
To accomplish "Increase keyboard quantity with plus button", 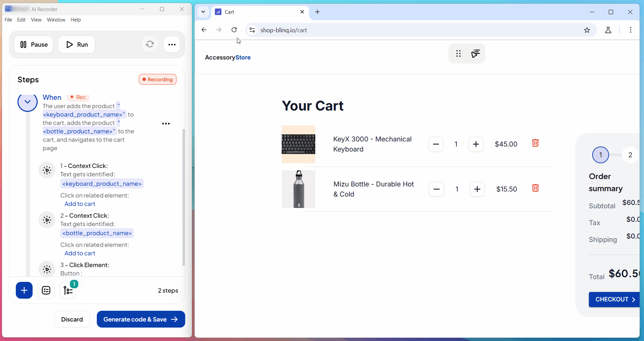I will pos(476,144).
